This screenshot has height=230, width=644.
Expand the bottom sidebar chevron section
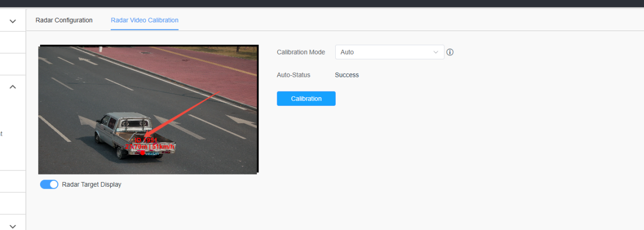[13, 226]
